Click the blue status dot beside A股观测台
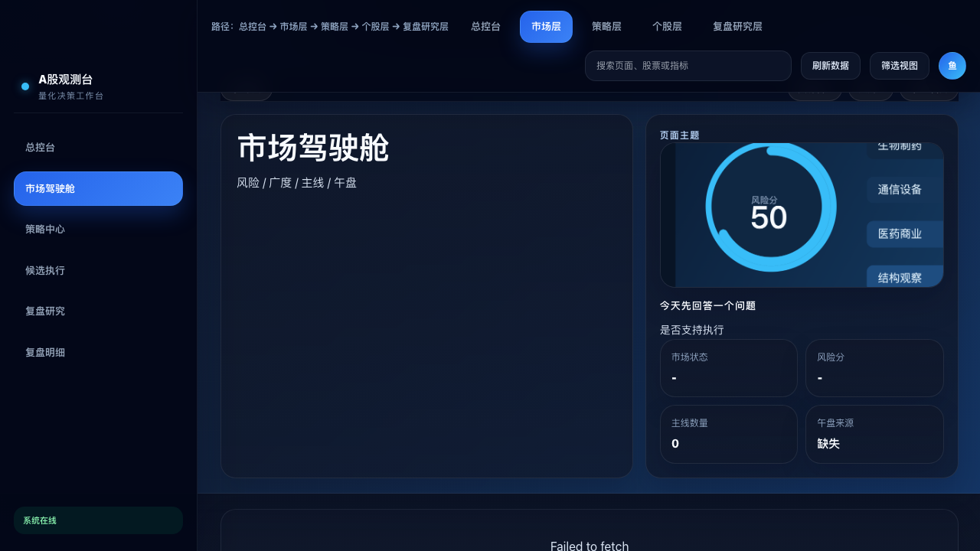The image size is (980, 551). [25, 86]
